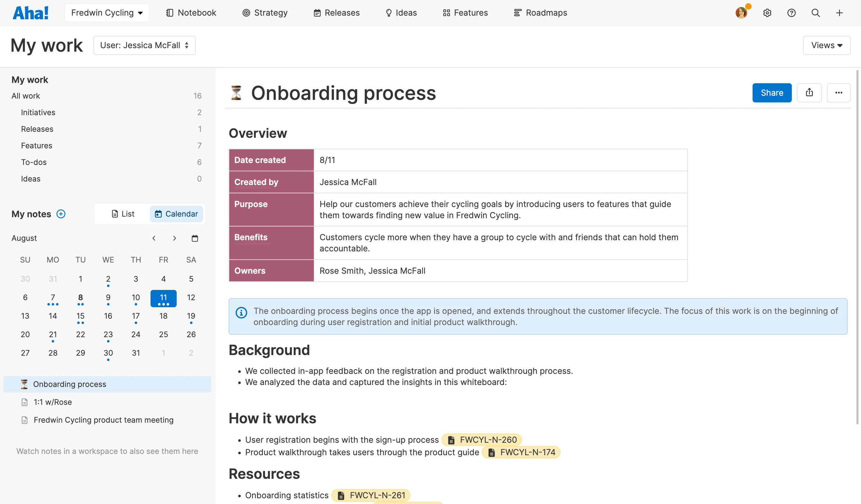Add a new note with plus icon

(x=61, y=214)
